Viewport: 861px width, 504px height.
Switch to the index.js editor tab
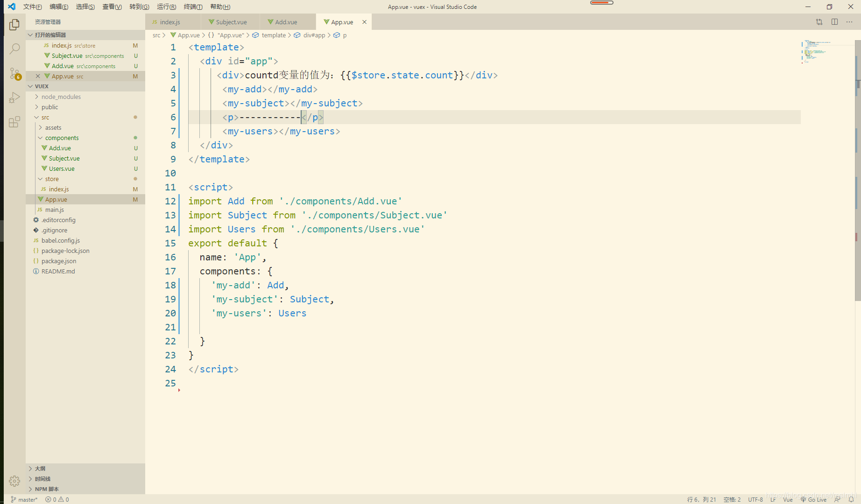pos(173,22)
